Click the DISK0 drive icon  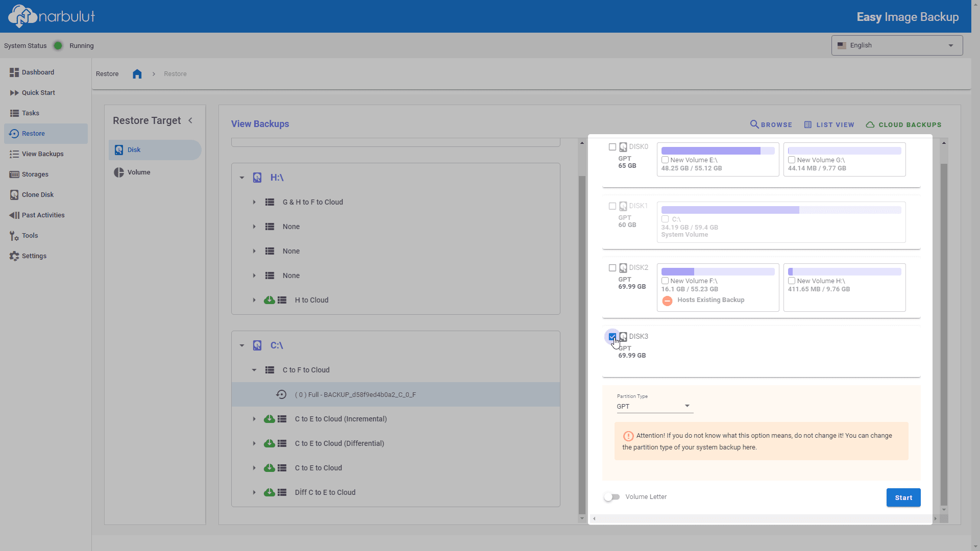pyautogui.click(x=623, y=147)
